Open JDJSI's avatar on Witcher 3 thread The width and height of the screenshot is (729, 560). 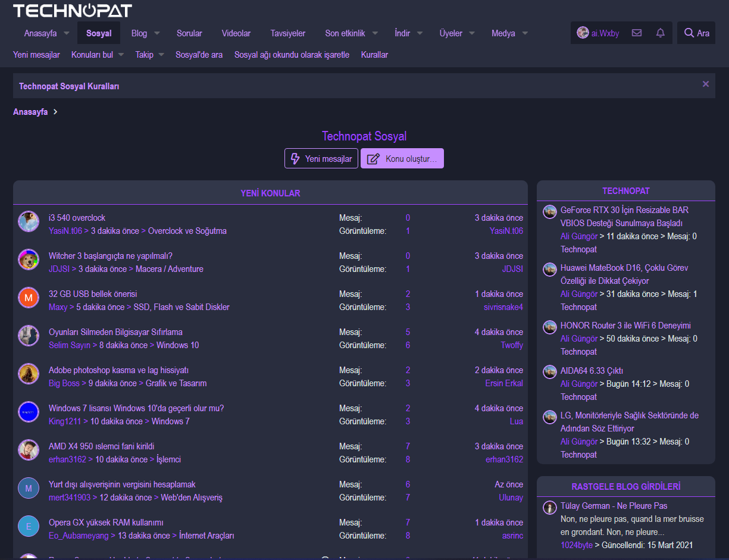29,259
